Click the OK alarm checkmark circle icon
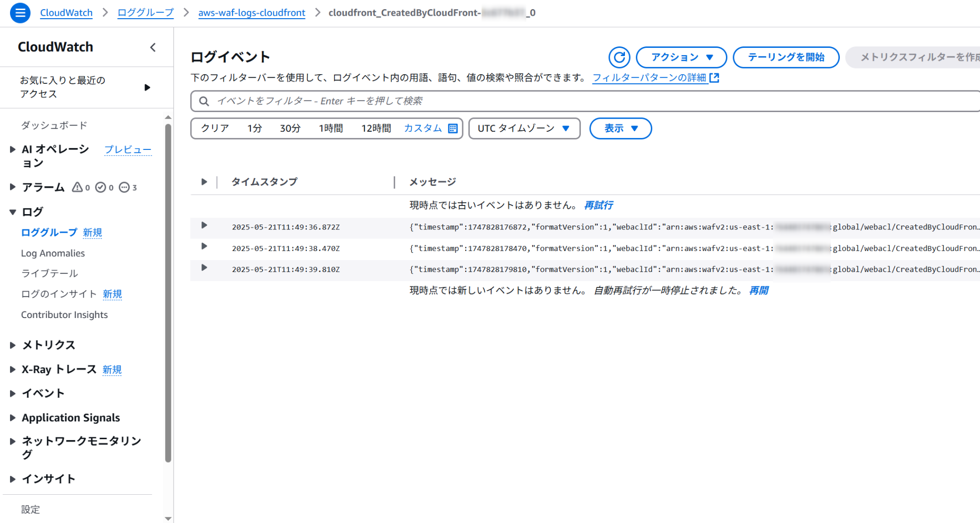 (100, 187)
